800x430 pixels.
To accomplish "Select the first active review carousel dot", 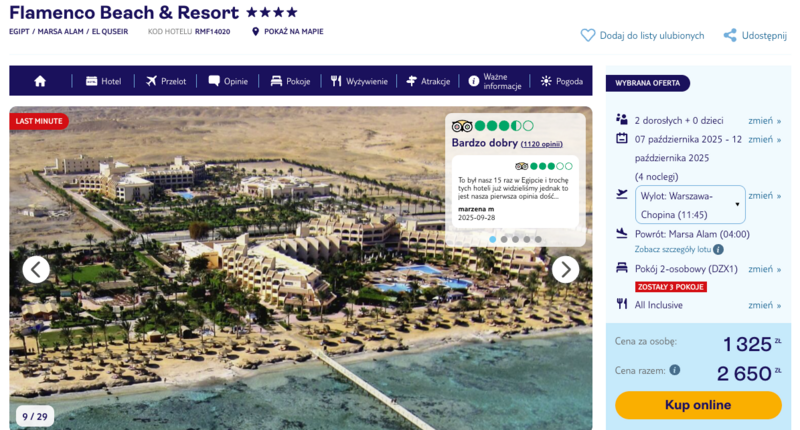I will point(492,239).
